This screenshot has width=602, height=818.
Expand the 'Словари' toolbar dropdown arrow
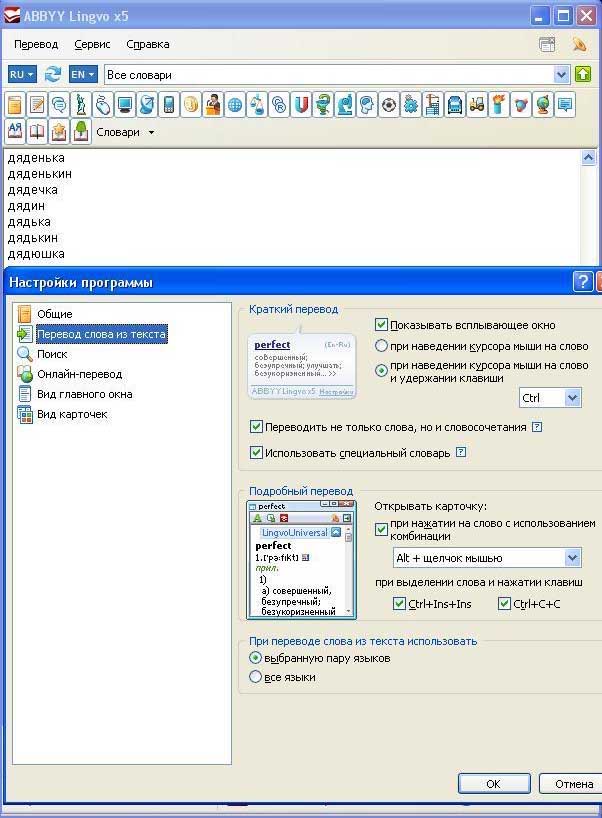coord(151,133)
